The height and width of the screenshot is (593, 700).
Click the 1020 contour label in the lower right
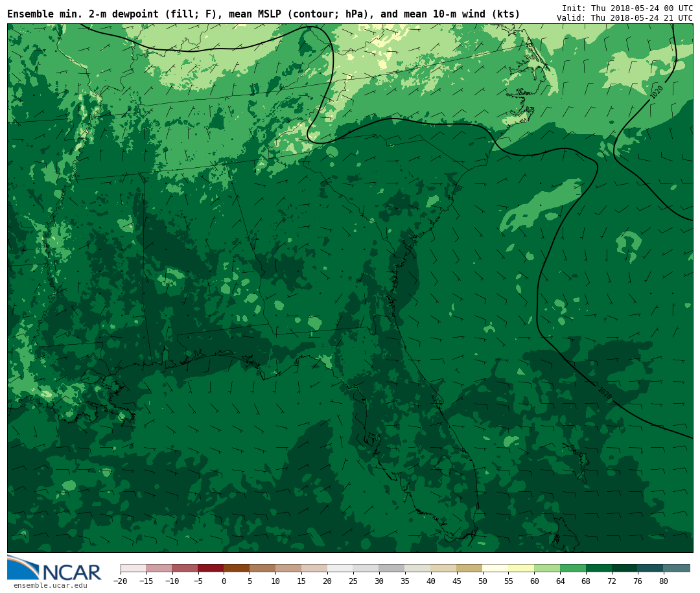pyautogui.click(x=604, y=393)
